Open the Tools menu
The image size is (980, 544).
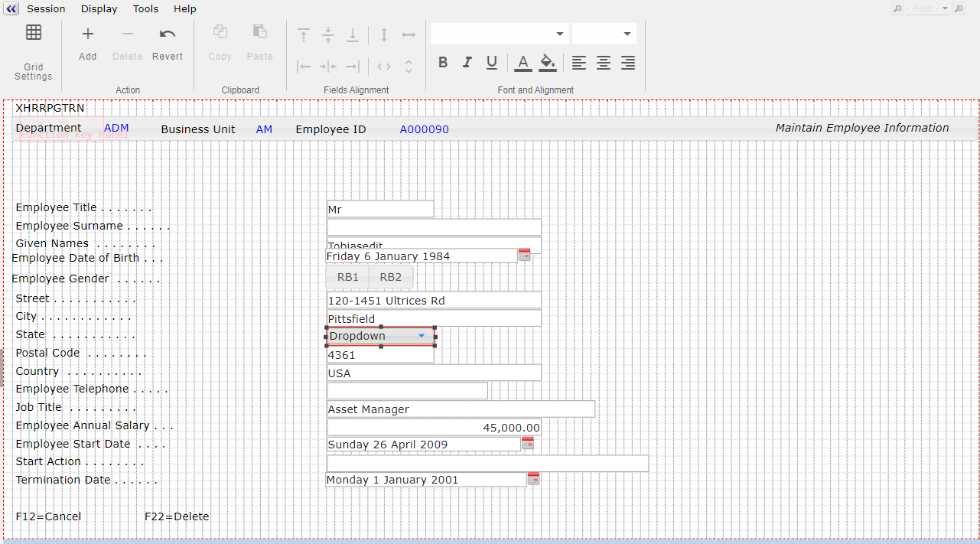pyautogui.click(x=145, y=9)
